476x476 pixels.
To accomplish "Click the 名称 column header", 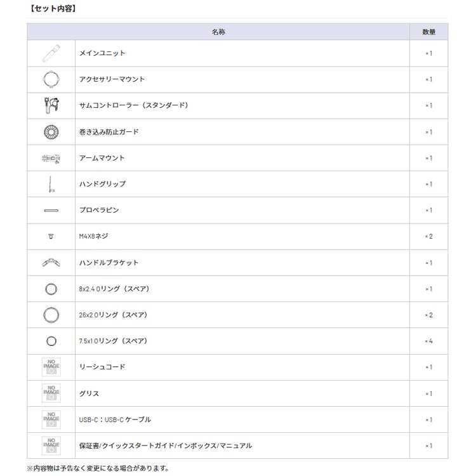I will coord(218,32).
